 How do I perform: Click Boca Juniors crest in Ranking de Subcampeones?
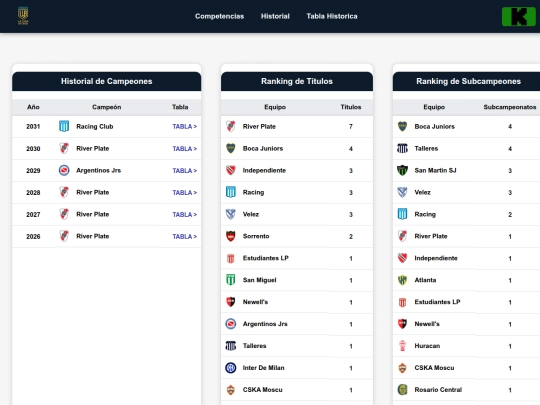click(x=403, y=126)
